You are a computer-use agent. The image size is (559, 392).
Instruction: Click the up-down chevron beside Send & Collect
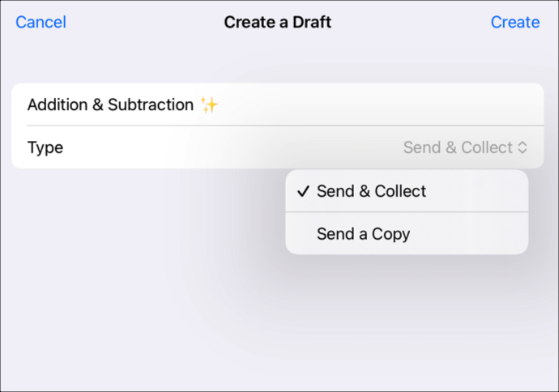[523, 148]
